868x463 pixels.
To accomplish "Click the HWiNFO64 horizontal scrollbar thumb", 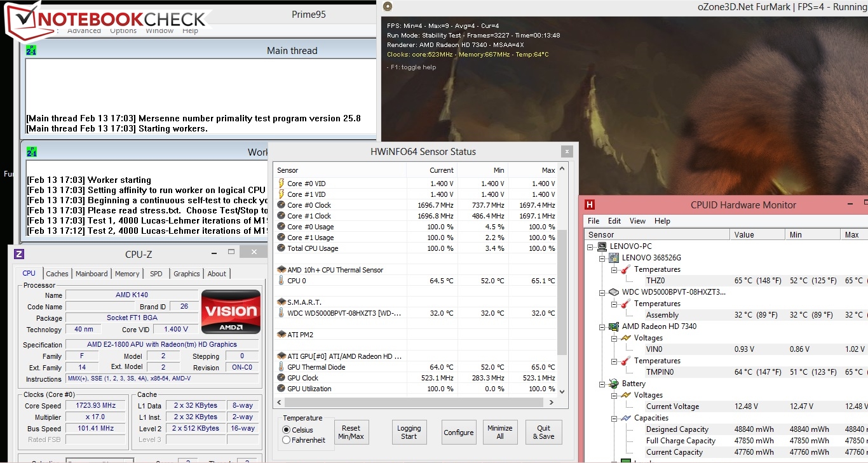I will pyautogui.click(x=414, y=402).
